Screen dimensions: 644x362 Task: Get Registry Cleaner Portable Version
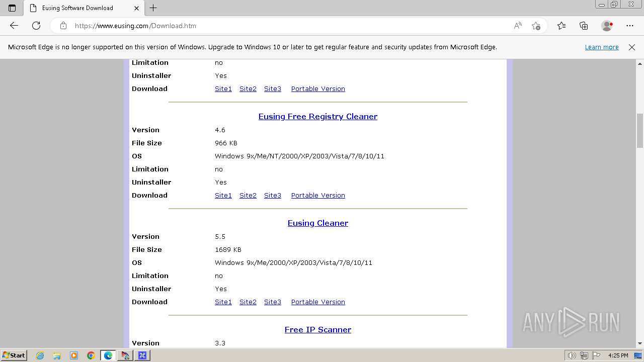pyautogui.click(x=318, y=195)
